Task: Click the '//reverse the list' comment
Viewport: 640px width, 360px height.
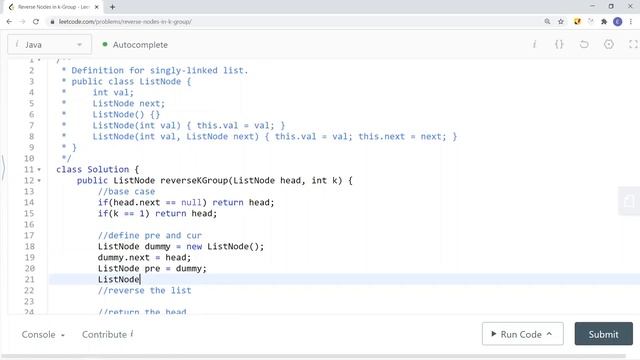Action: click(144, 291)
